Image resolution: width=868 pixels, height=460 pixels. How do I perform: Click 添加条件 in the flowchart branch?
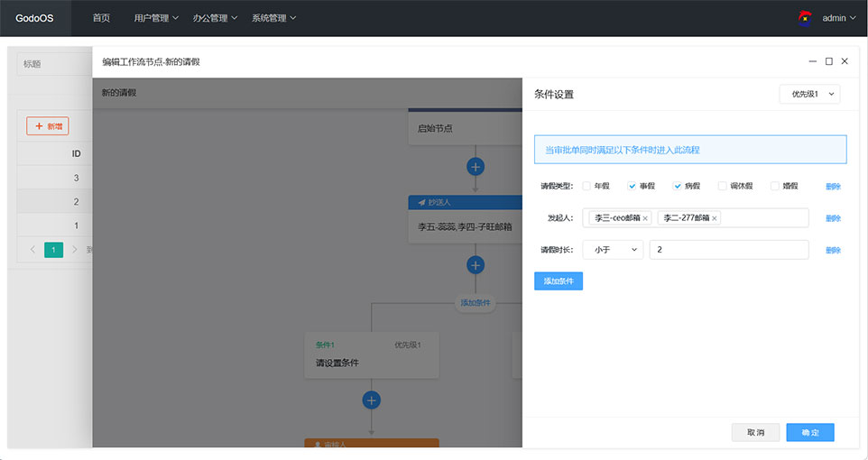476,303
